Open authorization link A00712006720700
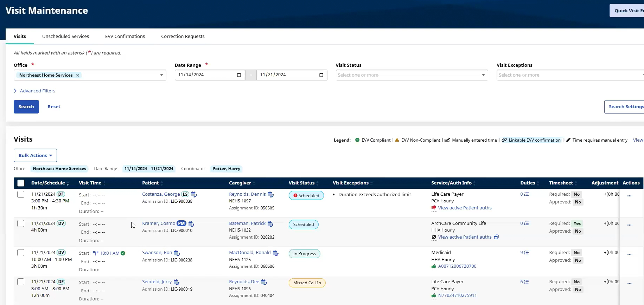644x305 pixels. click(457, 266)
